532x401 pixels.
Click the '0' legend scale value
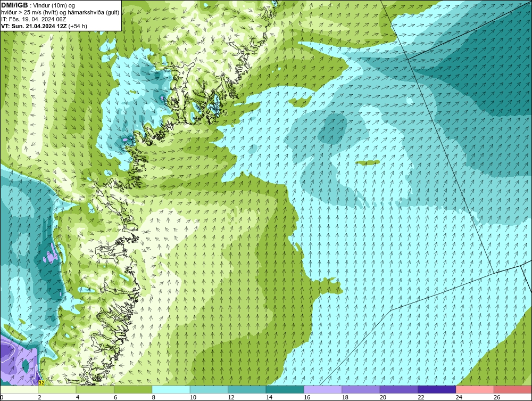[2, 397]
